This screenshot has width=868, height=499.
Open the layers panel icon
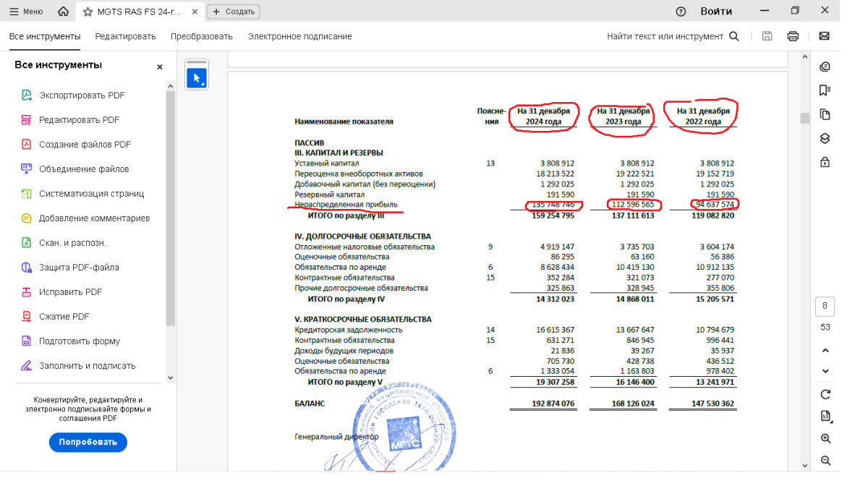825,138
